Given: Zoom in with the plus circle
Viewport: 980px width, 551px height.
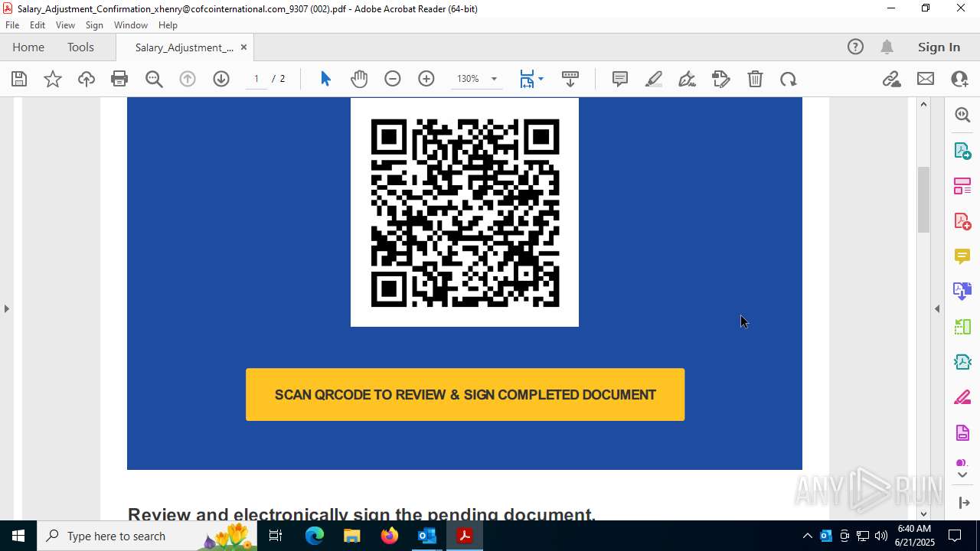Looking at the screenshot, I should (426, 79).
